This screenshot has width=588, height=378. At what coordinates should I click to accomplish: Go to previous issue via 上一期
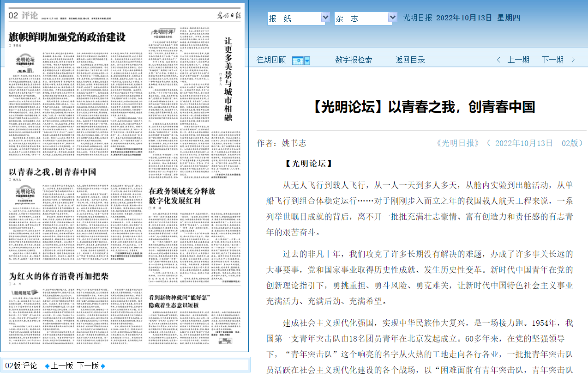(518, 60)
